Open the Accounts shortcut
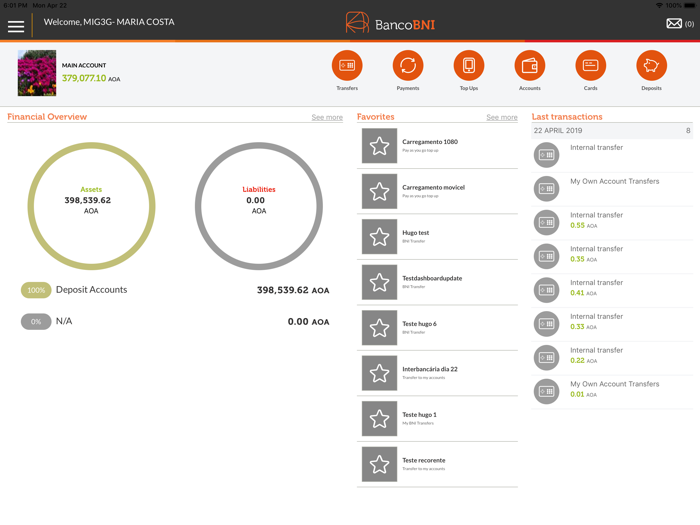 coord(529,66)
